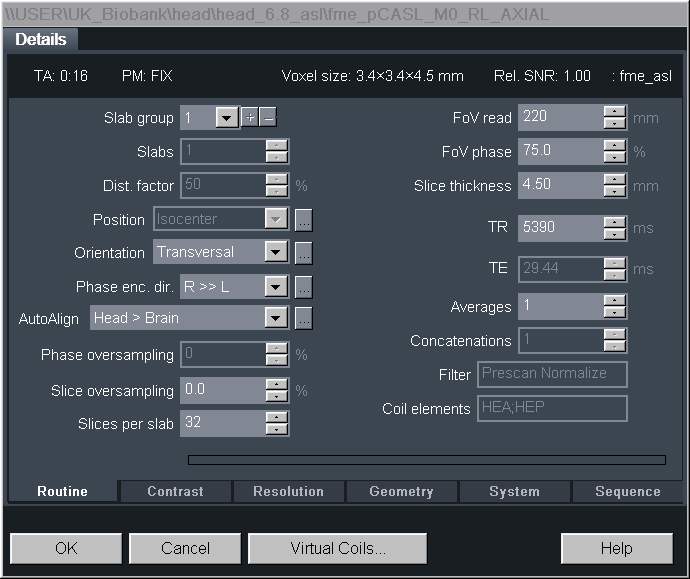Open the ellipsis button next to Orientation
The width and height of the screenshot is (690, 579).
pyautogui.click(x=304, y=253)
